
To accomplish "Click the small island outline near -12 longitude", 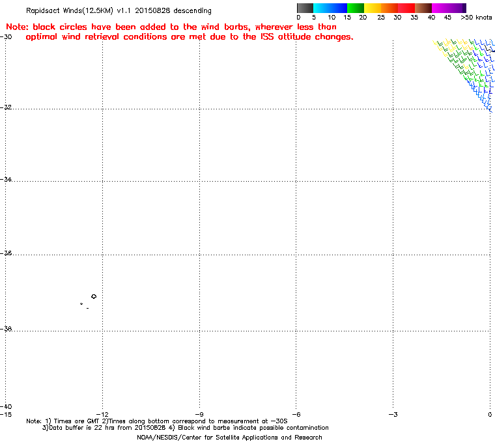I will pyautogui.click(x=94, y=296).
